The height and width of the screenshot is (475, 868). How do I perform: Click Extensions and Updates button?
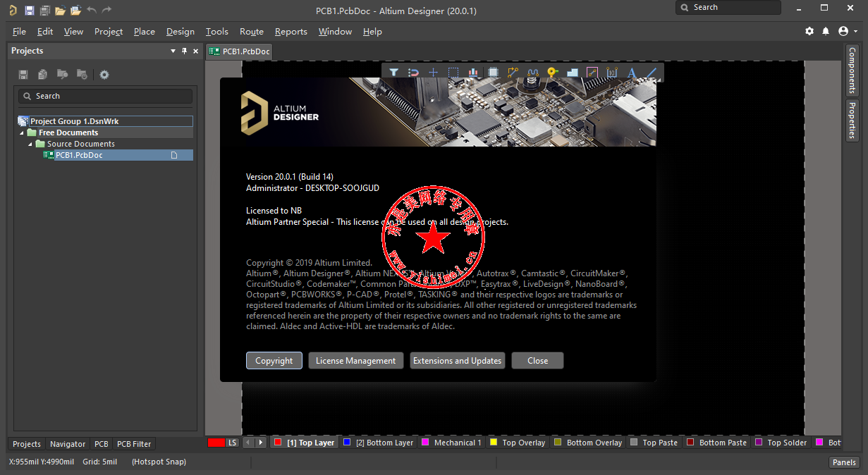click(458, 361)
